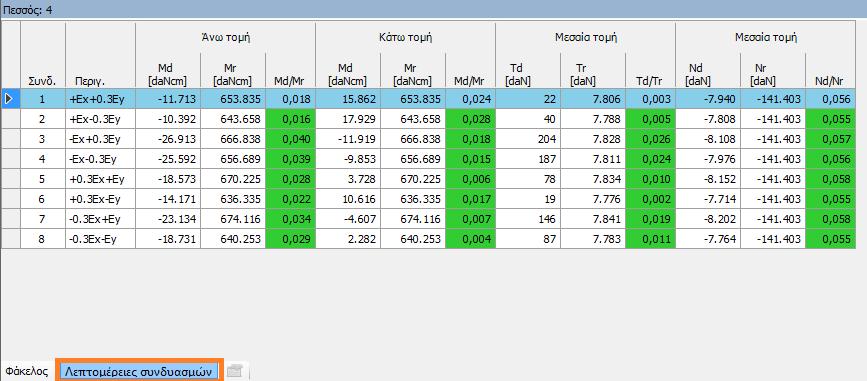867x381 pixels.
Task: Select the +Ex+0.3Ey description cell
Action: (100, 100)
